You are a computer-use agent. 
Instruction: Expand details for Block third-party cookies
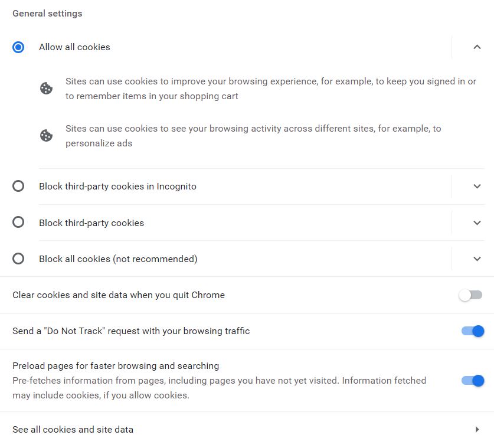(477, 223)
